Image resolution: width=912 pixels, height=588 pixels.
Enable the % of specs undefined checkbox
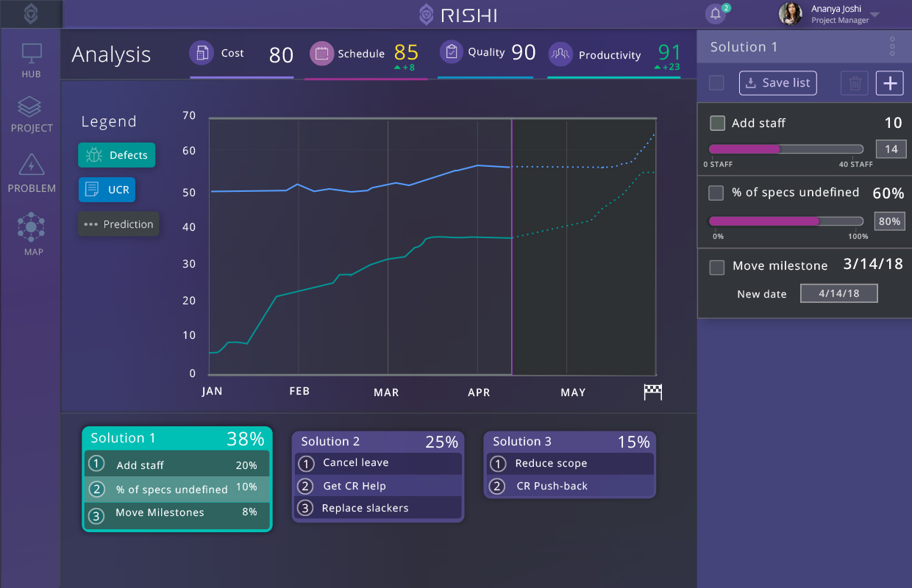point(716,193)
